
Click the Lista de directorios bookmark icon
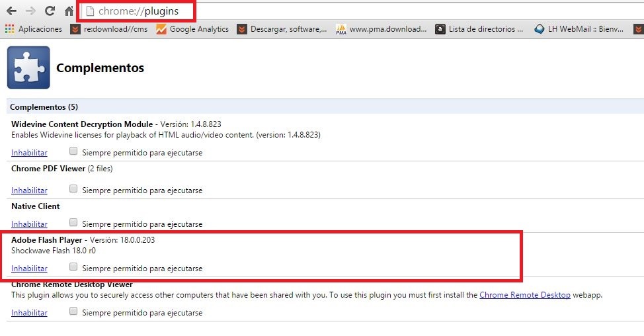tap(440, 29)
